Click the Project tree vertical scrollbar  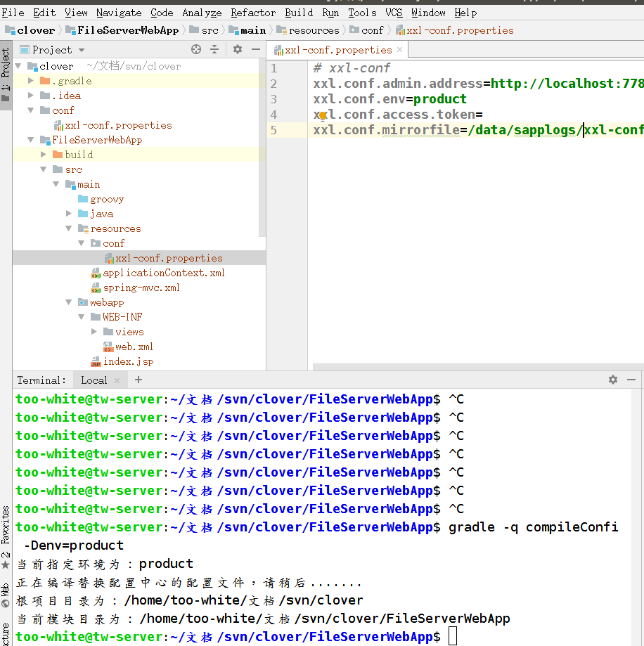262,148
